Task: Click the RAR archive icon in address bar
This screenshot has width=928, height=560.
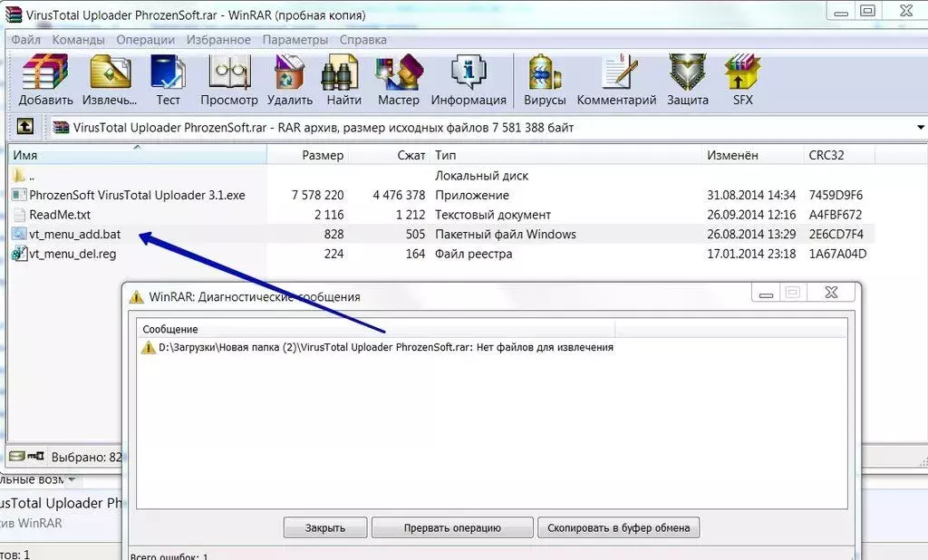Action: 61,127
